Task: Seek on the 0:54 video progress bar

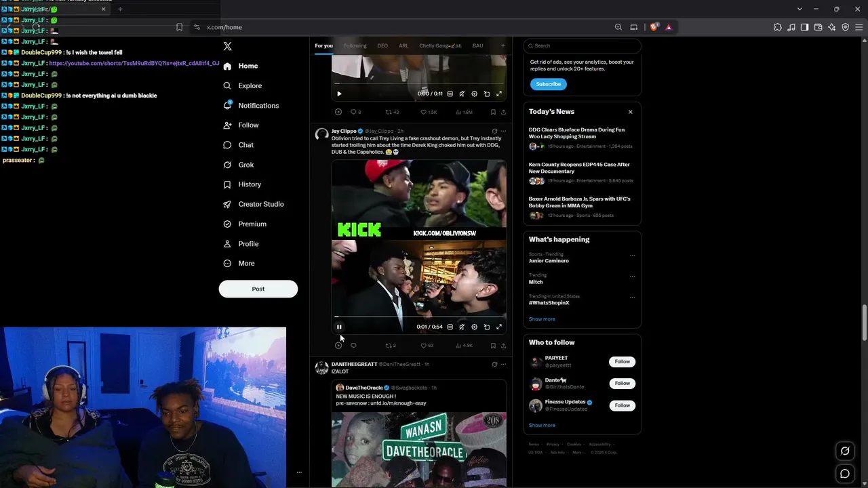Action: pyautogui.click(x=419, y=317)
